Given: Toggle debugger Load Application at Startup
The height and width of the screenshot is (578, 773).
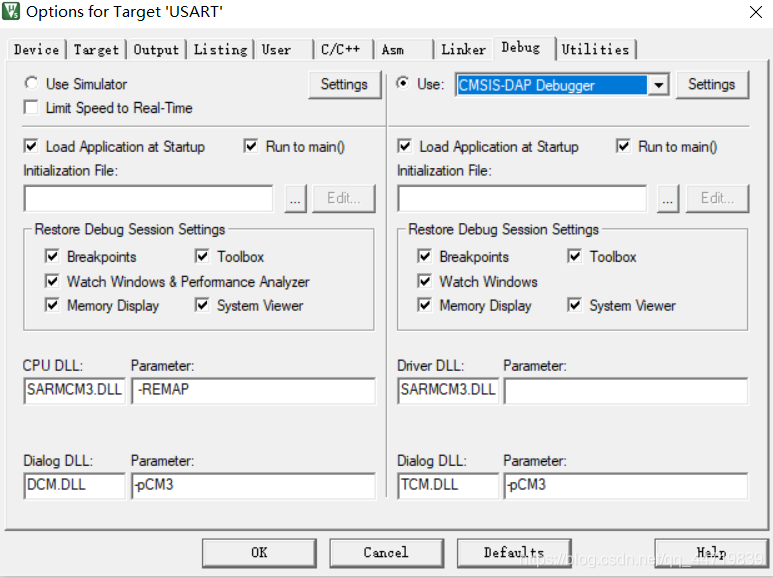Looking at the screenshot, I should point(404,146).
